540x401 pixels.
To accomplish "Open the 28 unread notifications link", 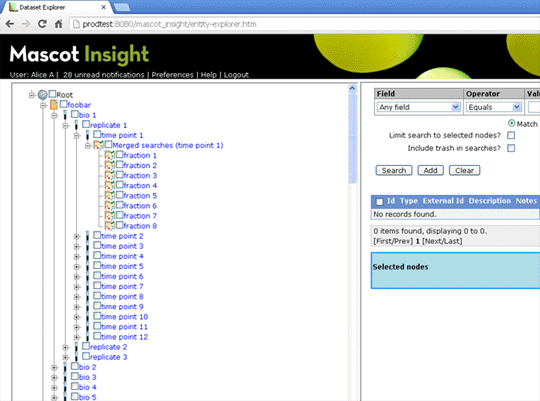I will click(x=103, y=75).
